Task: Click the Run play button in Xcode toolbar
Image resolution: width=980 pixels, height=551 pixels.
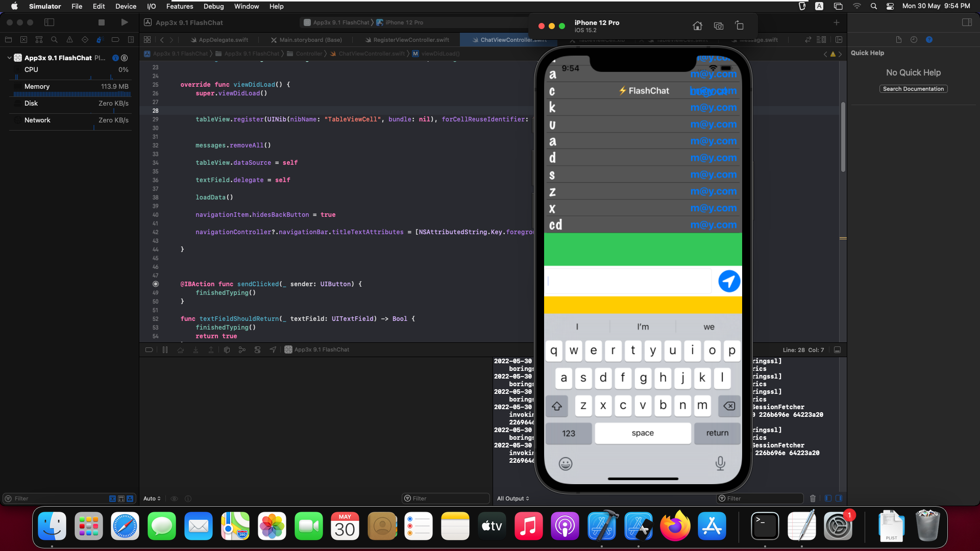Action: pyautogui.click(x=124, y=22)
